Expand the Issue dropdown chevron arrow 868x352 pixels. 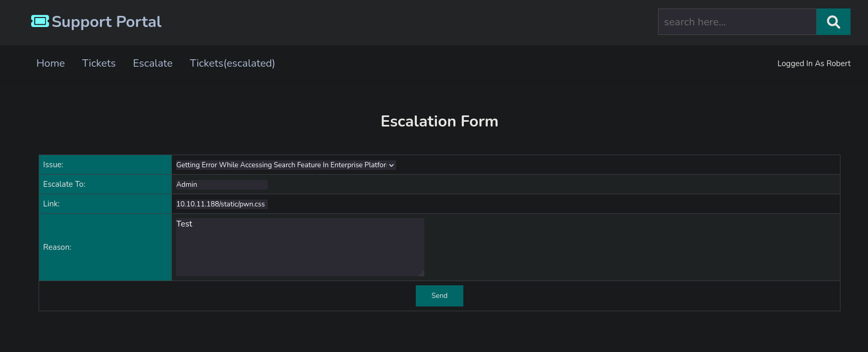click(x=391, y=165)
